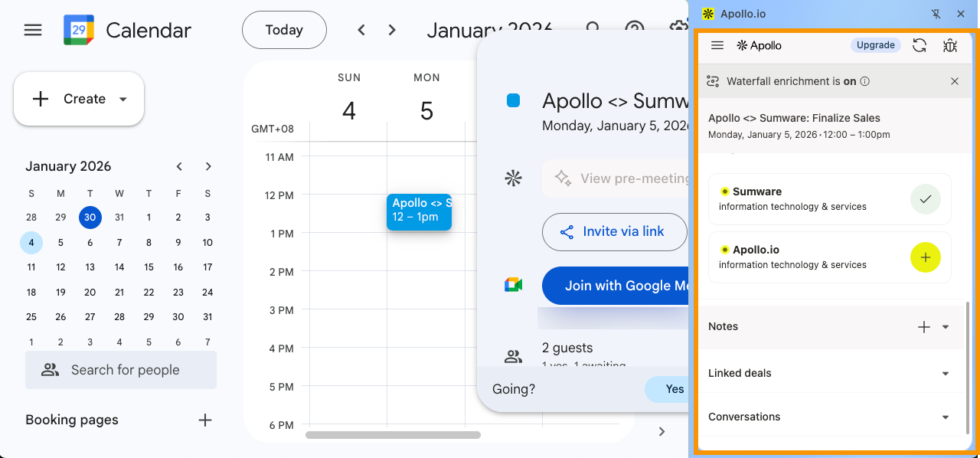Expand the Conversations section
This screenshot has height=458, width=980.
946,417
